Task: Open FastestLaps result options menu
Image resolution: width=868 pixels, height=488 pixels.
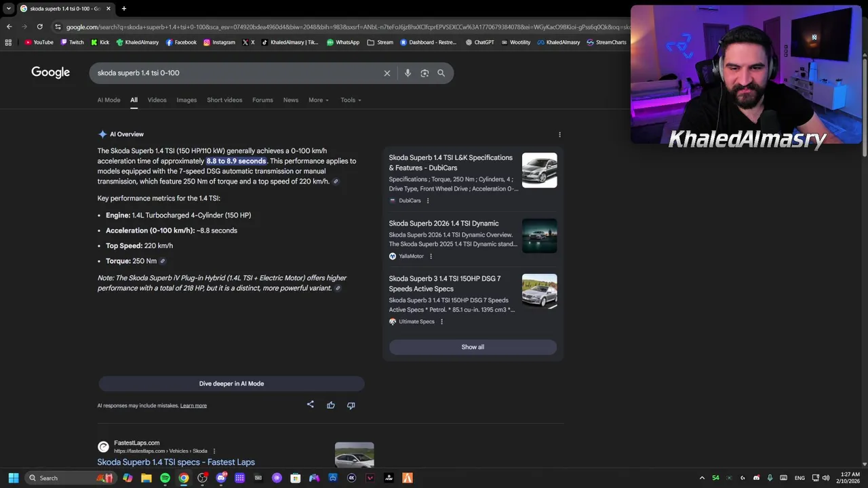Action: point(214,451)
